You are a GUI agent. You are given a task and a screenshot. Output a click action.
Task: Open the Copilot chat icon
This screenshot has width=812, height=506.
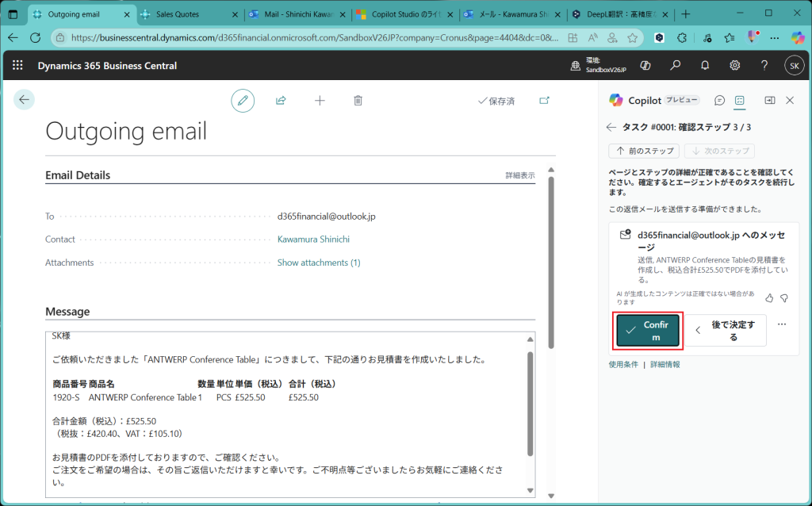coord(719,101)
